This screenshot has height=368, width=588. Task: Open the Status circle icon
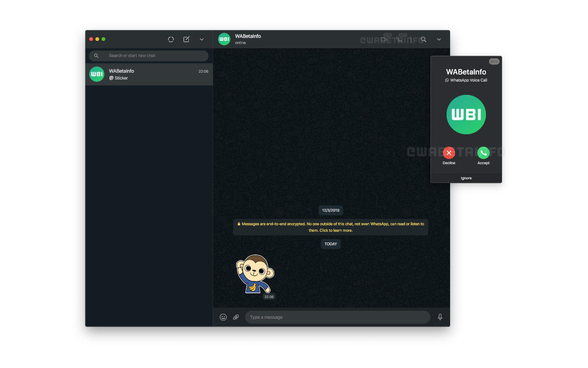(171, 40)
